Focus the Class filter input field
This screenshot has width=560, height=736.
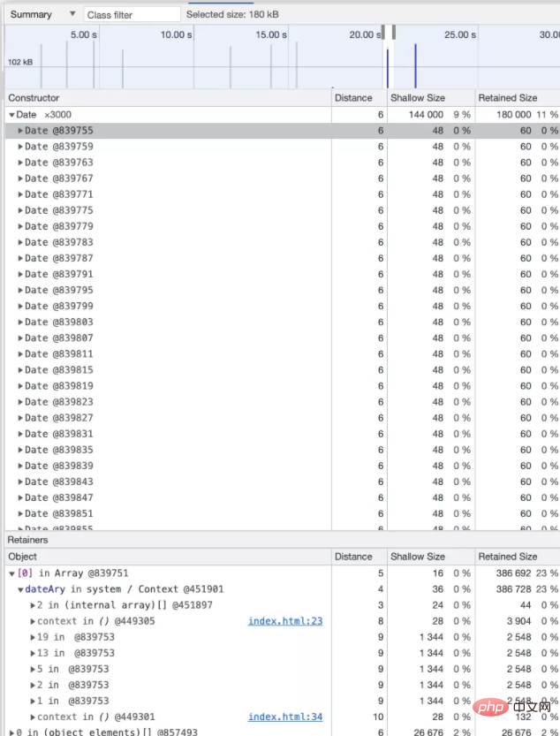coord(132,14)
